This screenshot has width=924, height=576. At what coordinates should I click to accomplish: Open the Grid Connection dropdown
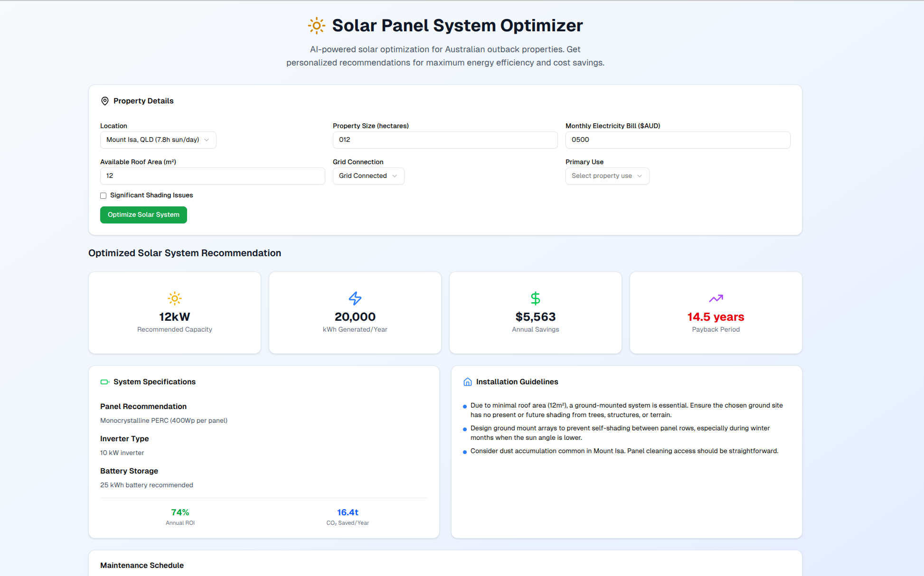pos(368,176)
